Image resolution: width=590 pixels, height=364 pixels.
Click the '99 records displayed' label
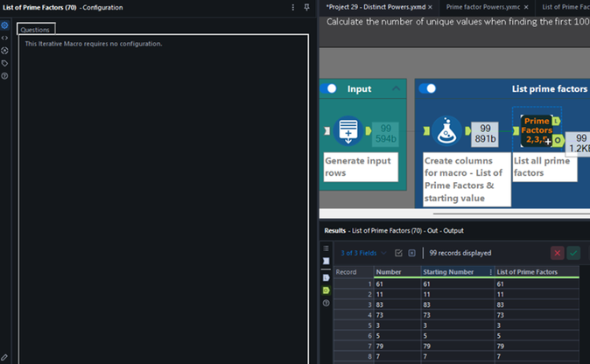coord(460,253)
